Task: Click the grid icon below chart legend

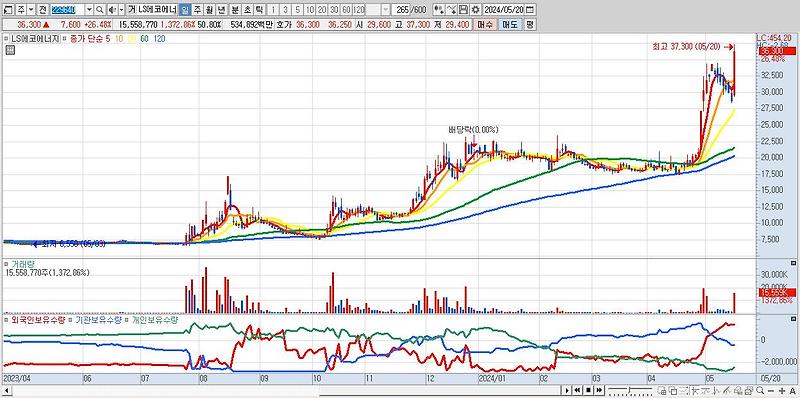Action: click(x=9, y=49)
